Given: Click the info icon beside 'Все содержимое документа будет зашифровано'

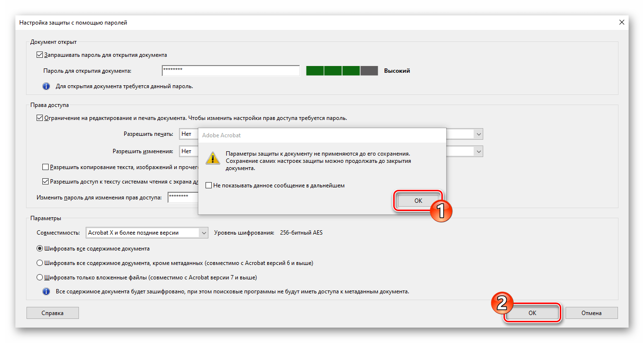Looking at the screenshot, I should (46, 291).
